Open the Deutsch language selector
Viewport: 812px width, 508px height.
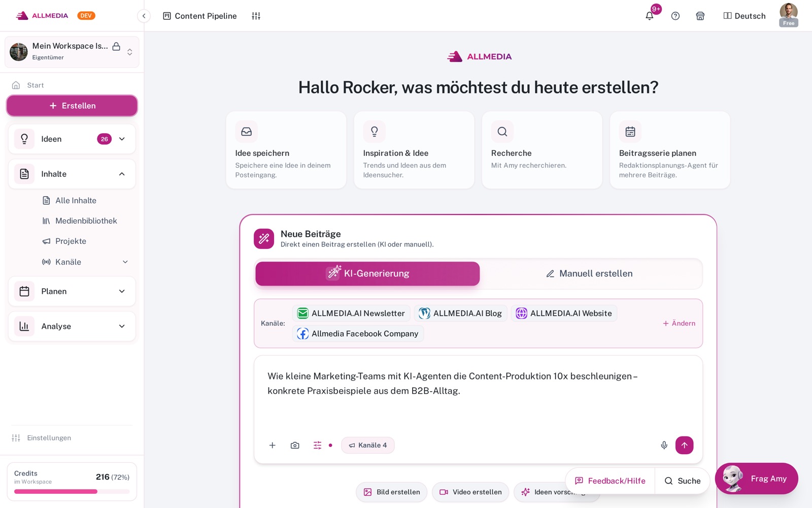pyautogui.click(x=744, y=16)
